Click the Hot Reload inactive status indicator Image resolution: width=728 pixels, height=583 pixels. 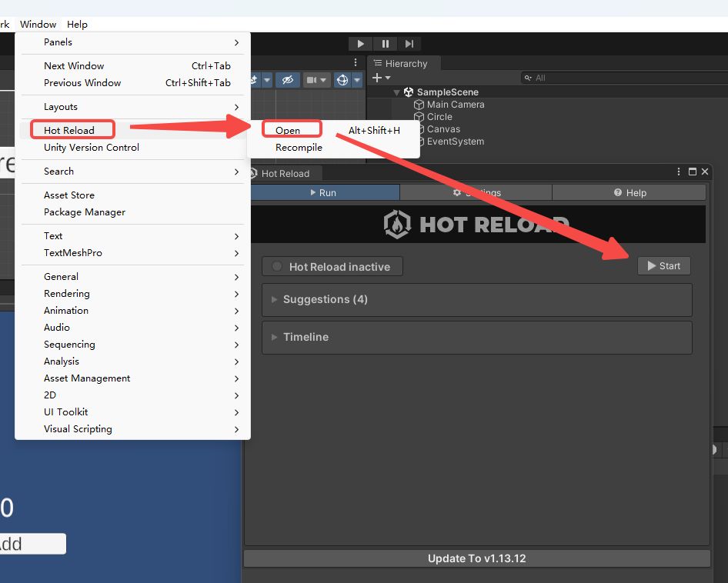tap(332, 266)
